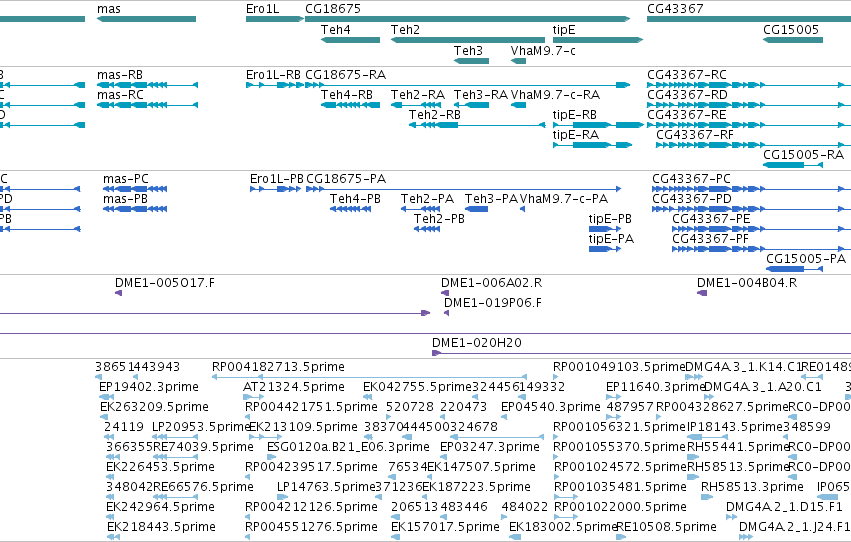Select the EP04540.3prime EST label

(550, 407)
